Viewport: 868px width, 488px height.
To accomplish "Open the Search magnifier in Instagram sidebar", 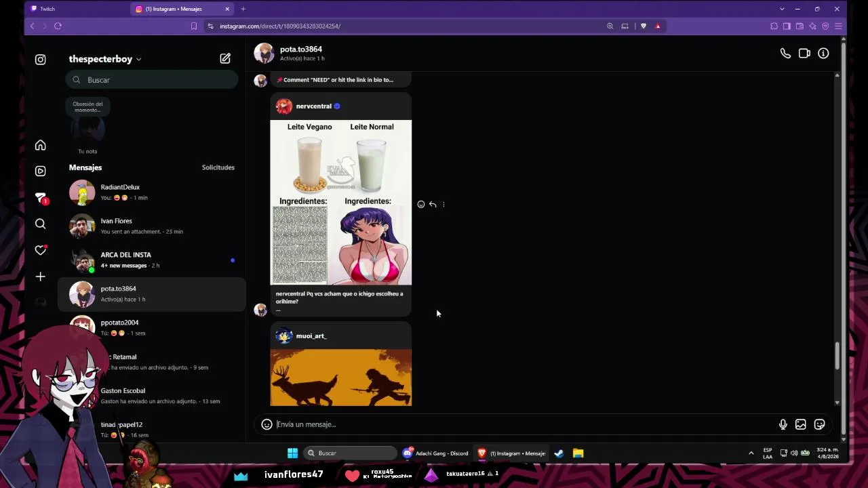I will click(x=41, y=224).
